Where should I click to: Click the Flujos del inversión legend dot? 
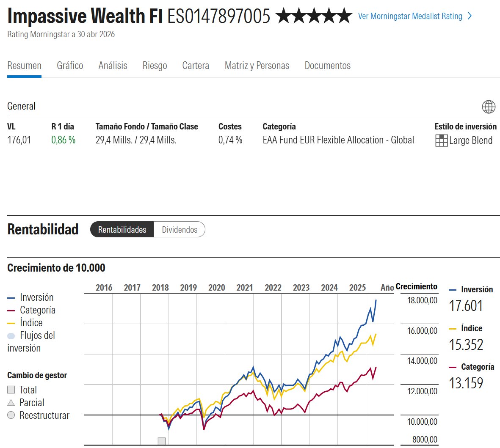point(11,336)
